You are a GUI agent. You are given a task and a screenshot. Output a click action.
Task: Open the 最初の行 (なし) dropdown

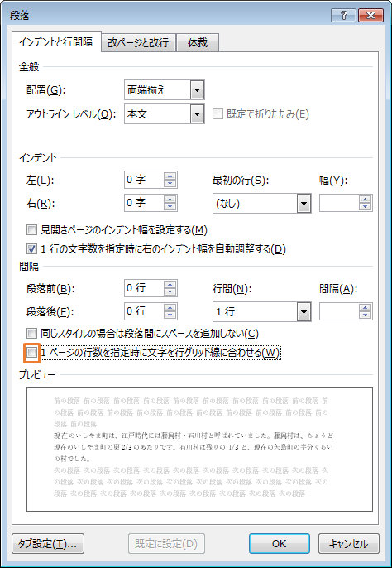(304, 203)
